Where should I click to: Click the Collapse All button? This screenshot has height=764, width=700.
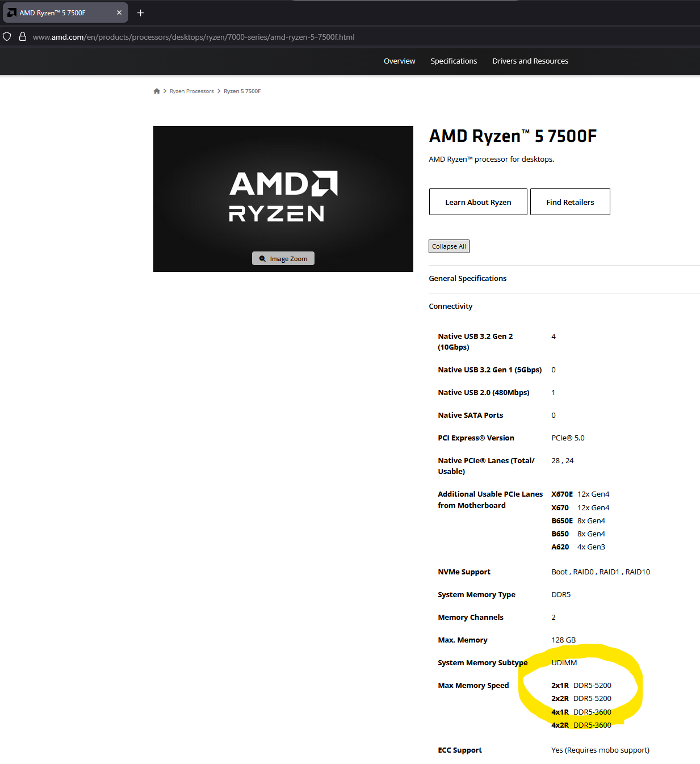(449, 246)
